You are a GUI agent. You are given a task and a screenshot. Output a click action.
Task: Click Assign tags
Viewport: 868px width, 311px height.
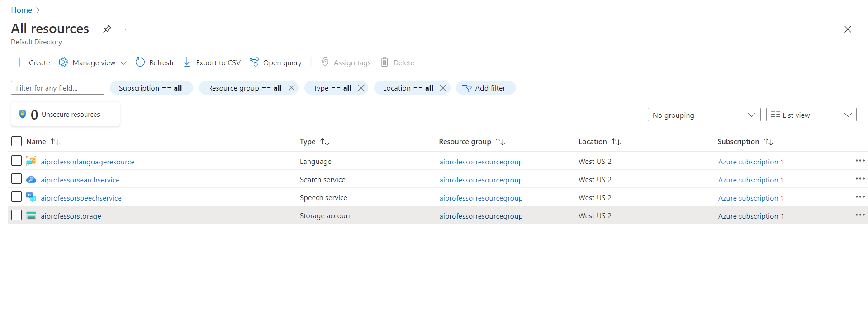coord(346,62)
